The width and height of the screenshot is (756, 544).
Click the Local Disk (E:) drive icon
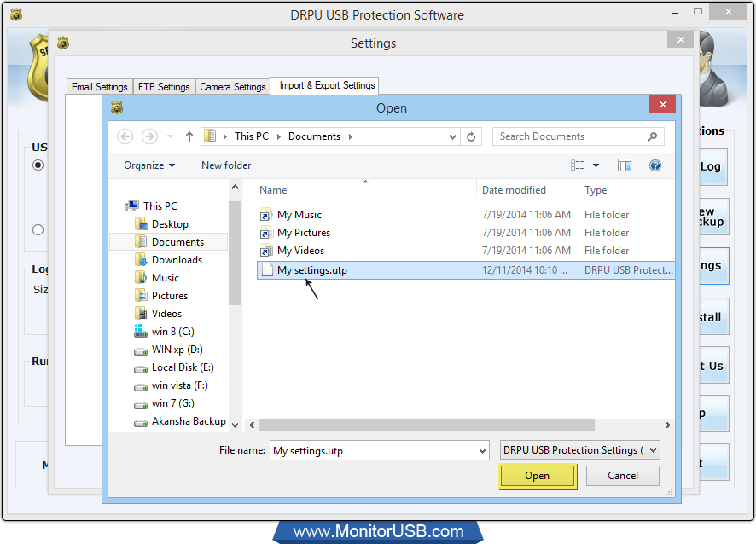coord(141,369)
